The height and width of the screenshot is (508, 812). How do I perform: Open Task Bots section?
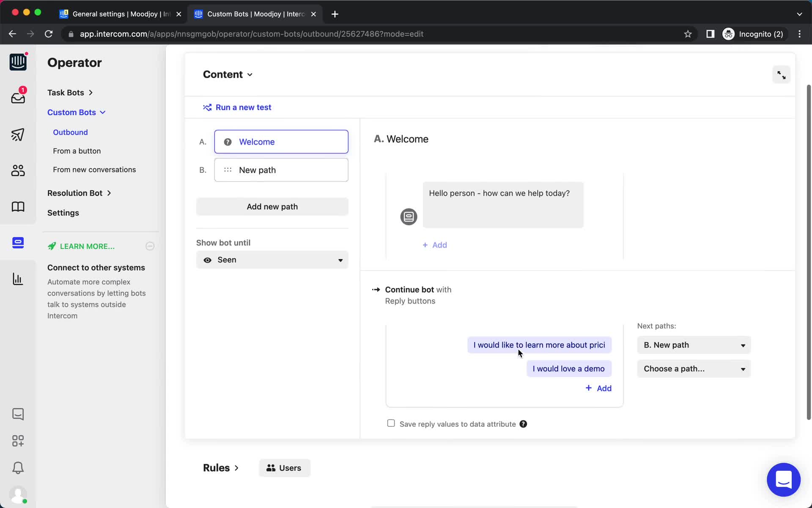pos(66,92)
